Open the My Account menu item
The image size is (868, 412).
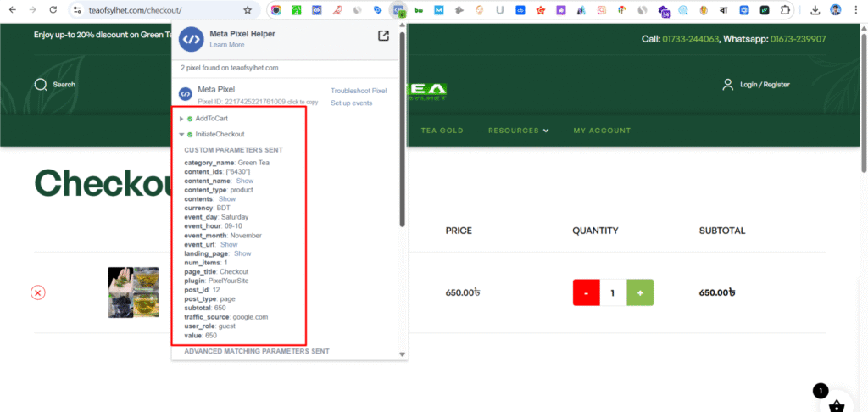pos(602,131)
